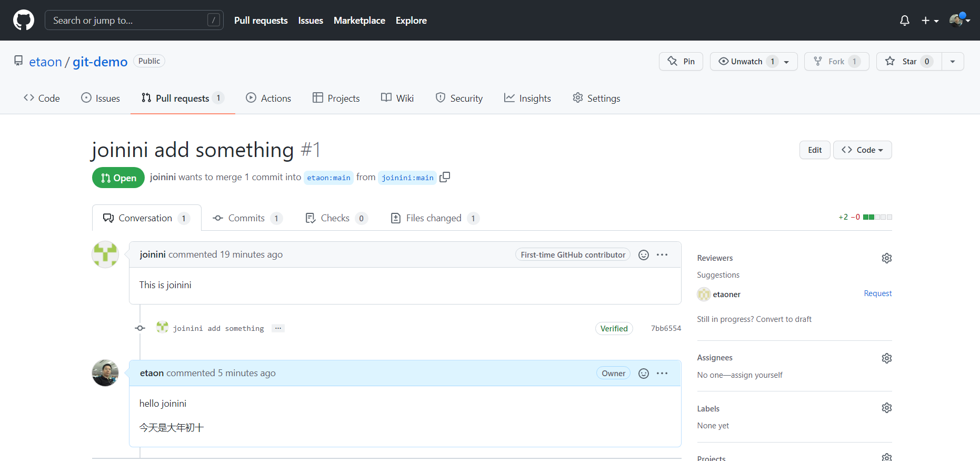Screen dimensions: 980x461
Task: Go to Pull requests in top bar
Action: pyautogui.click(x=261, y=21)
